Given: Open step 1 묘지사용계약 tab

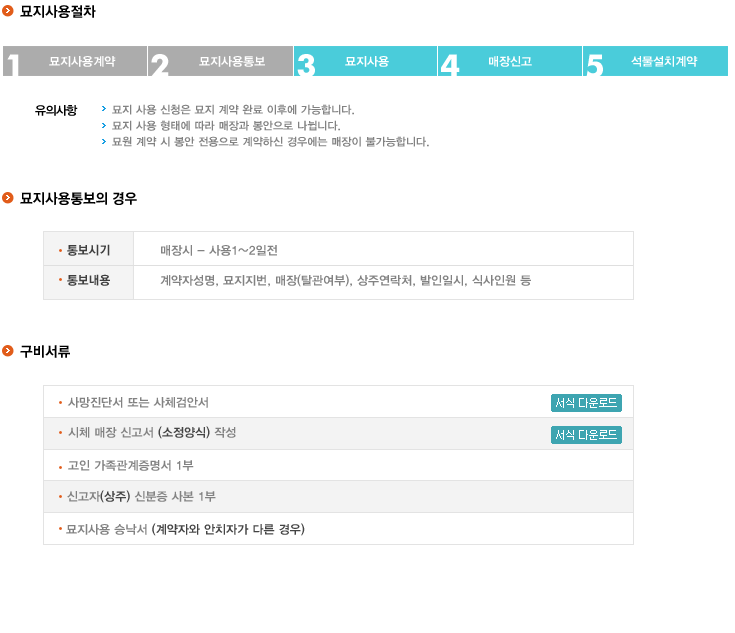Looking at the screenshot, I should [76, 61].
